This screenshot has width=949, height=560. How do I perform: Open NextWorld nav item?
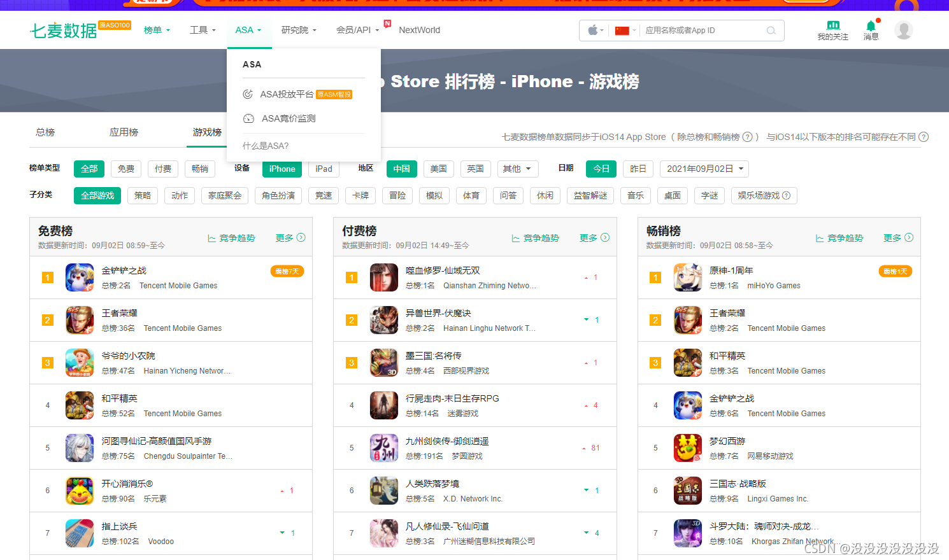coord(419,30)
